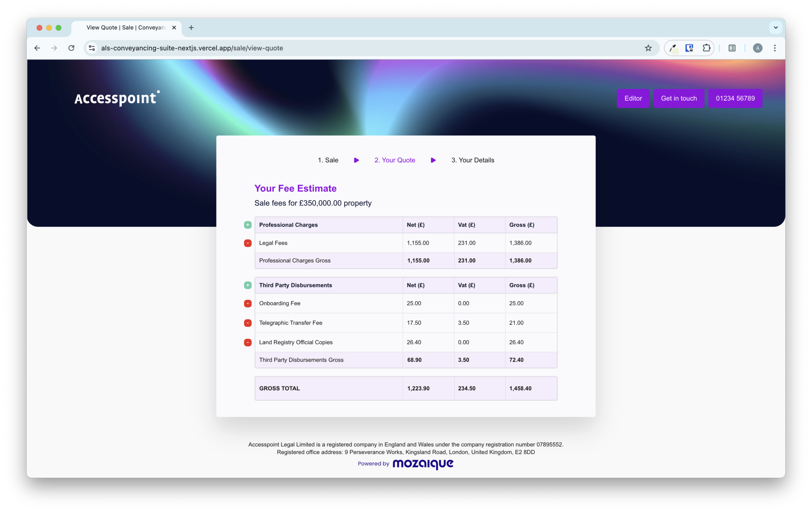Click the Get in touch button

(678, 98)
